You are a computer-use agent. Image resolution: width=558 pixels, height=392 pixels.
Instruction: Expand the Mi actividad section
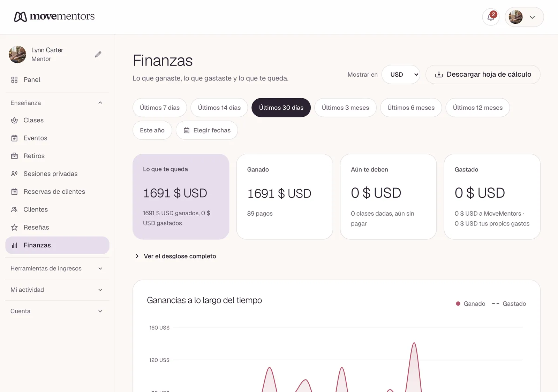[x=57, y=290]
